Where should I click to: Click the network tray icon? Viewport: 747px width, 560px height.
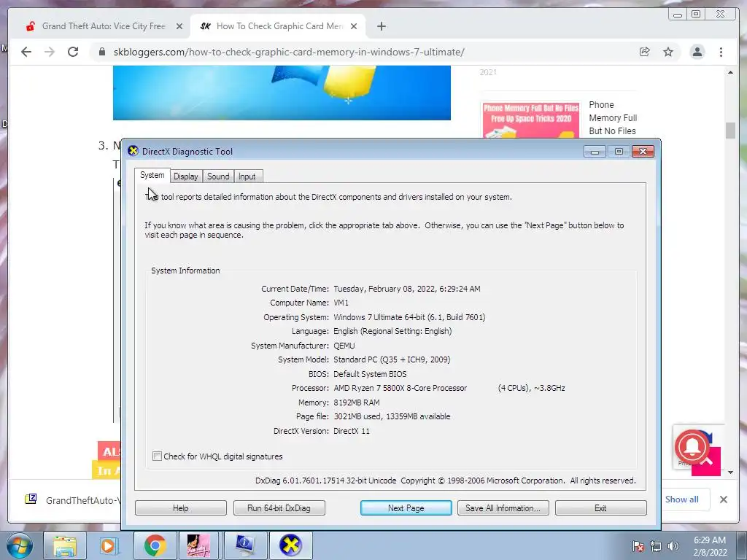pyautogui.click(x=656, y=546)
